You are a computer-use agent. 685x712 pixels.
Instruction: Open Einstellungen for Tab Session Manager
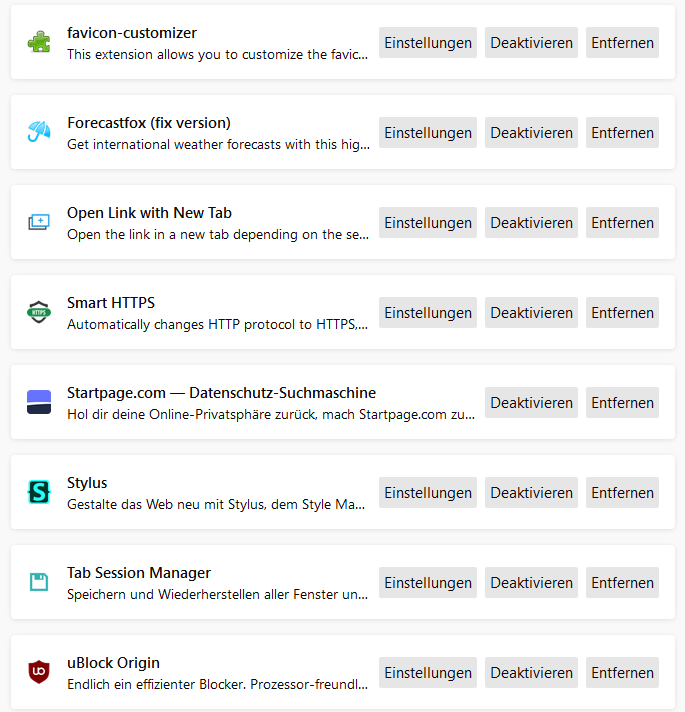pos(428,583)
